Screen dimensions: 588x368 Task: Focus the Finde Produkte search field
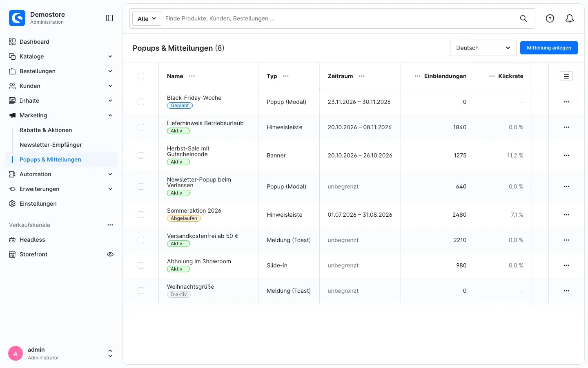pos(339,18)
